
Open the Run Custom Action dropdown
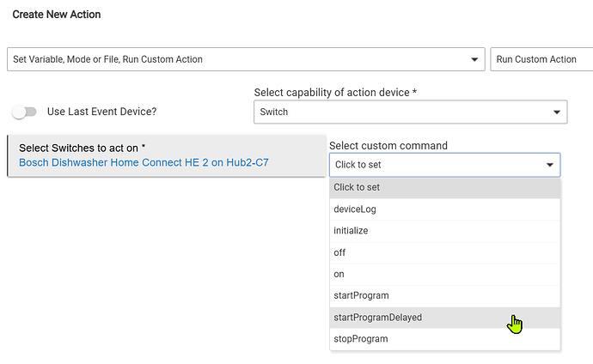540,59
